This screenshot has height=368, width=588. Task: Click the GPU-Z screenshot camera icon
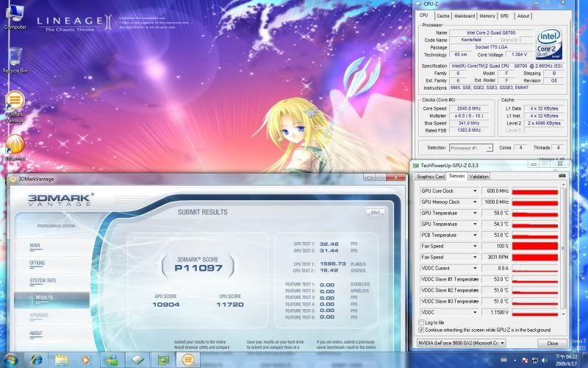562,176
